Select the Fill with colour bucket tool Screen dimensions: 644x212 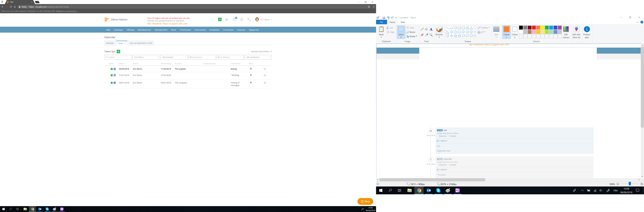(426, 29)
